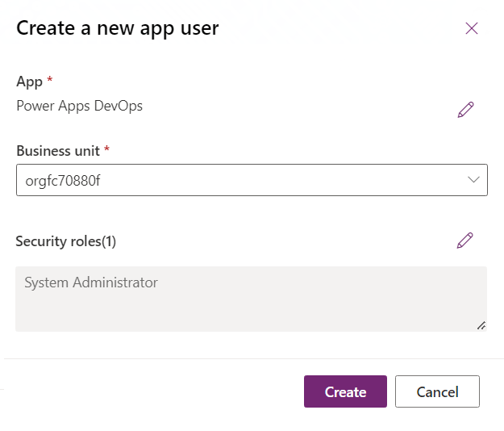The height and width of the screenshot is (431, 504).
Task: Click the Power Apps DevOps app name
Action: tap(79, 106)
